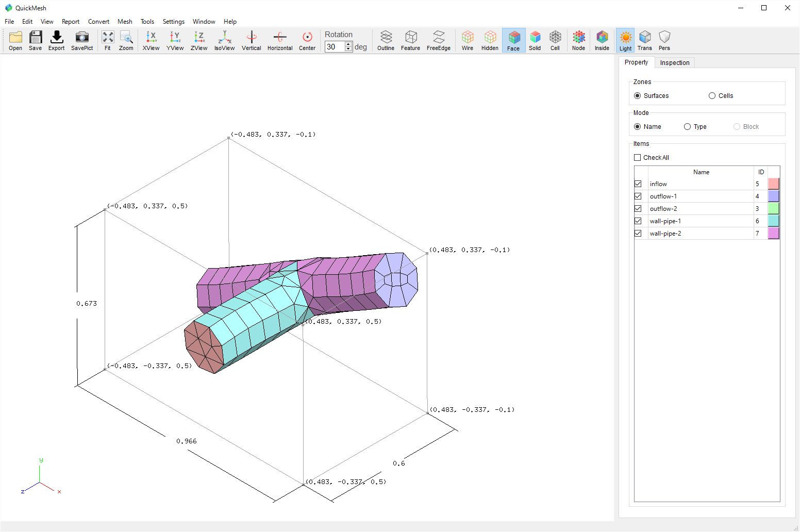The image size is (800, 532).
Task: Increase rotation degree with up arrow
Action: point(348,44)
